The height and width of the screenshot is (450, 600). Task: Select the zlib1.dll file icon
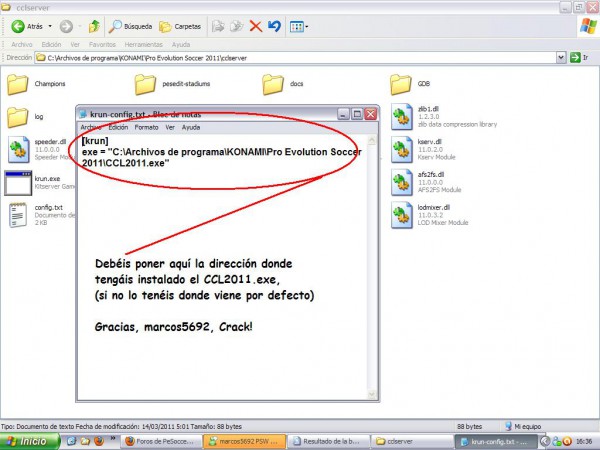(401, 117)
